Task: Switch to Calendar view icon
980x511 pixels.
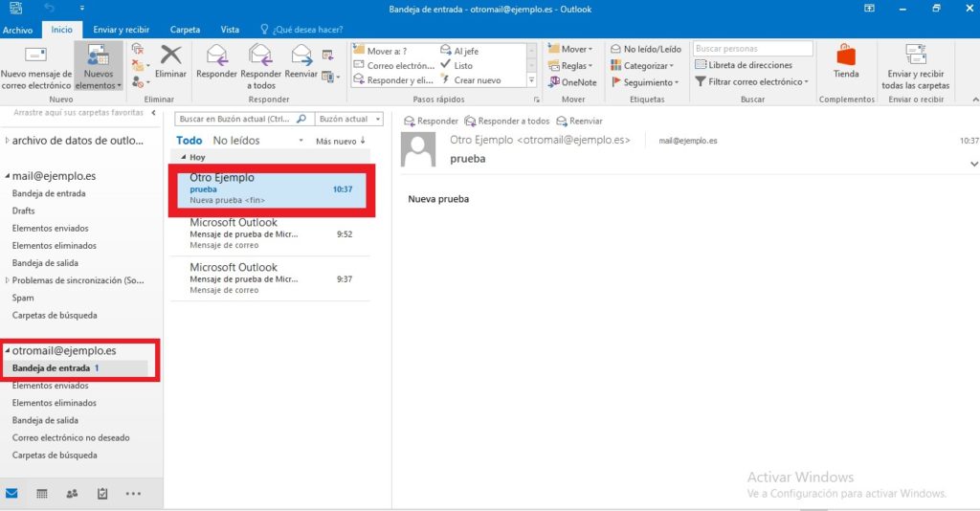Action: point(42,494)
